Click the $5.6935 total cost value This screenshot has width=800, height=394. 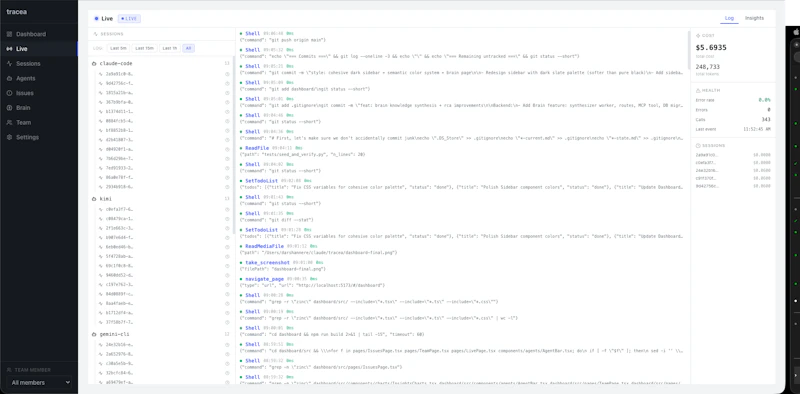pos(711,47)
